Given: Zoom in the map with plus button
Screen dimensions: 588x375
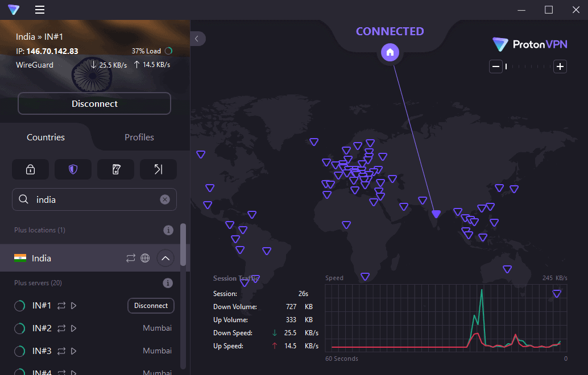Looking at the screenshot, I should click(x=560, y=67).
